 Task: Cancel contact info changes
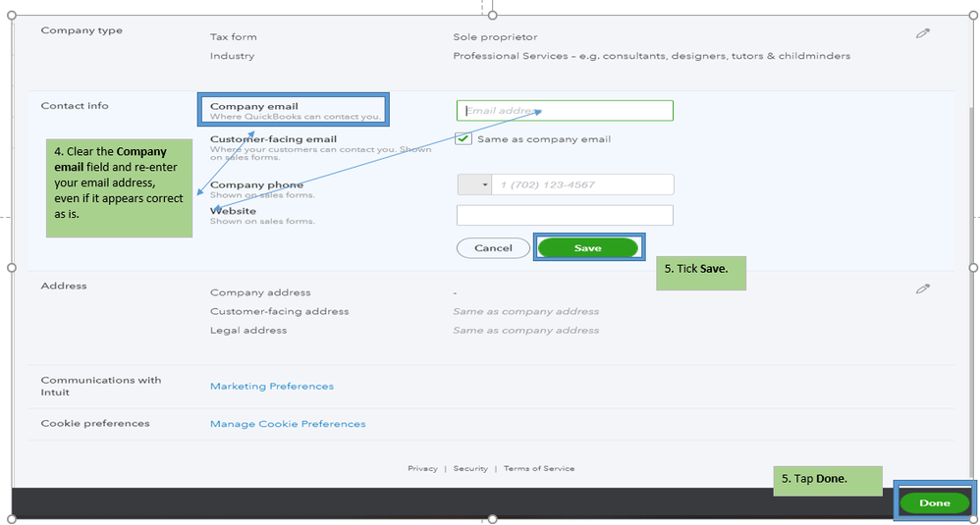pos(493,248)
